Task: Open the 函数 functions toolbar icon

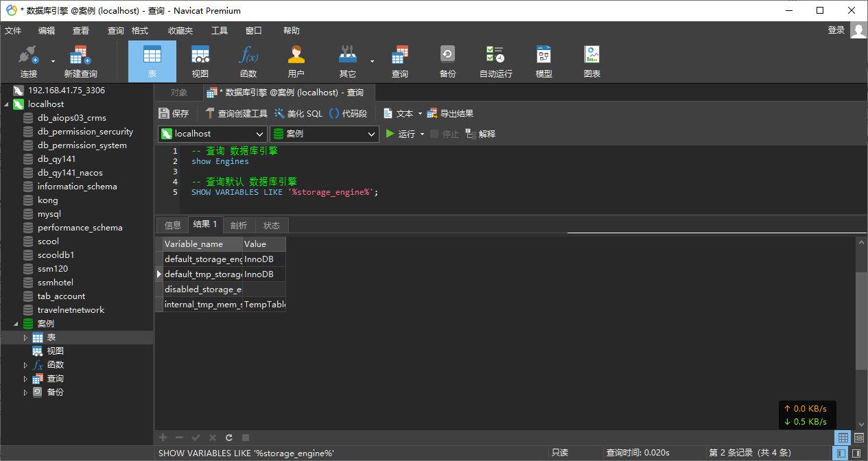Action: coord(248,61)
